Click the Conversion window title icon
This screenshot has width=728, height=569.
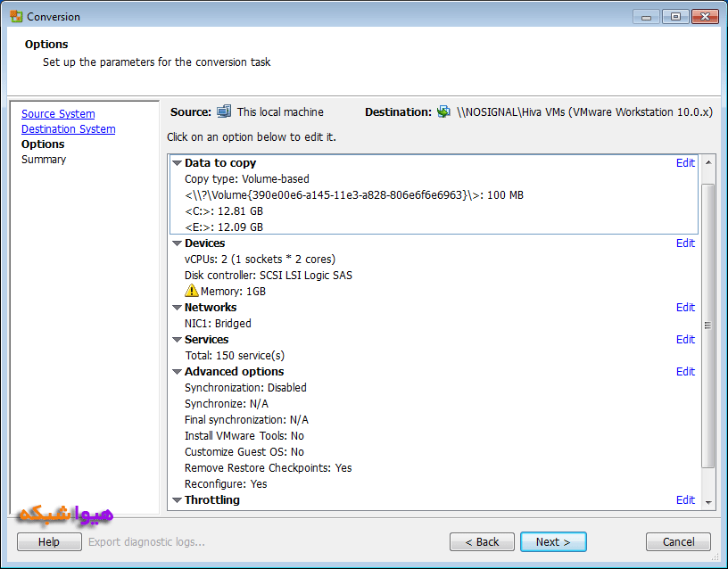pyautogui.click(x=16, y=17)
